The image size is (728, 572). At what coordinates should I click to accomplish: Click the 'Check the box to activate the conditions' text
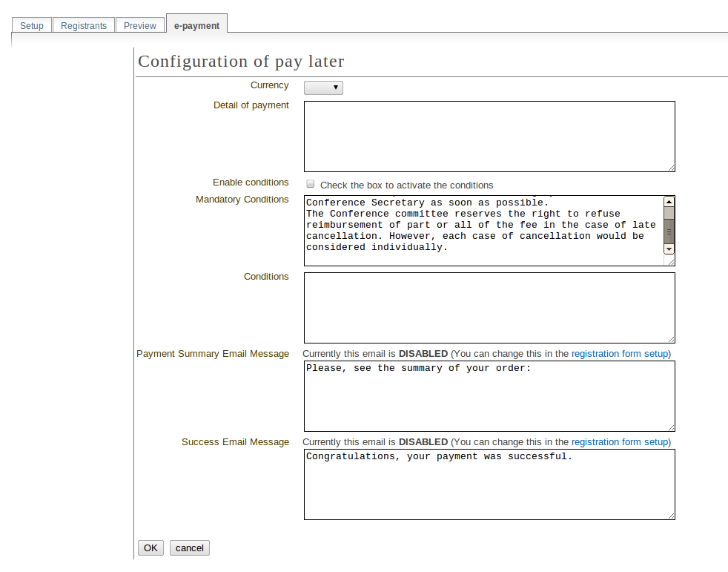[x=407, y=185]
